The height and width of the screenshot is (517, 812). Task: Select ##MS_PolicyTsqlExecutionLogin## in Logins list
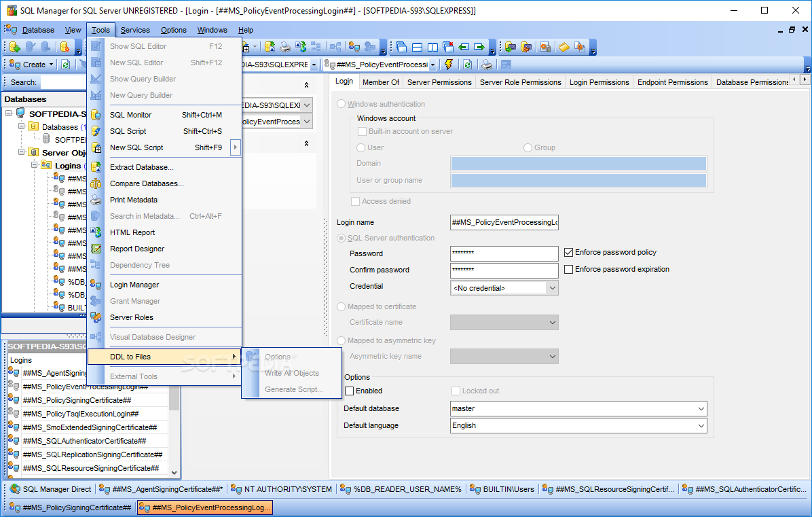click(81, 414)
